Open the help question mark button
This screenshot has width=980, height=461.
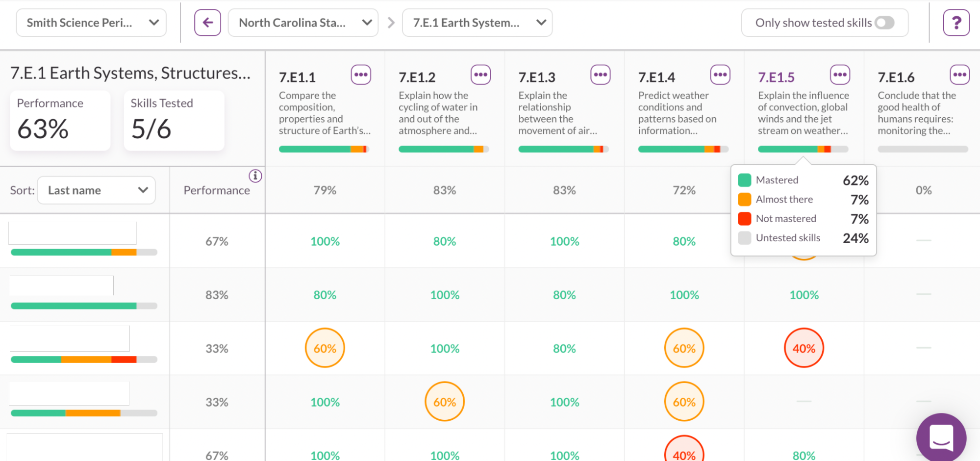coord(956,23)
